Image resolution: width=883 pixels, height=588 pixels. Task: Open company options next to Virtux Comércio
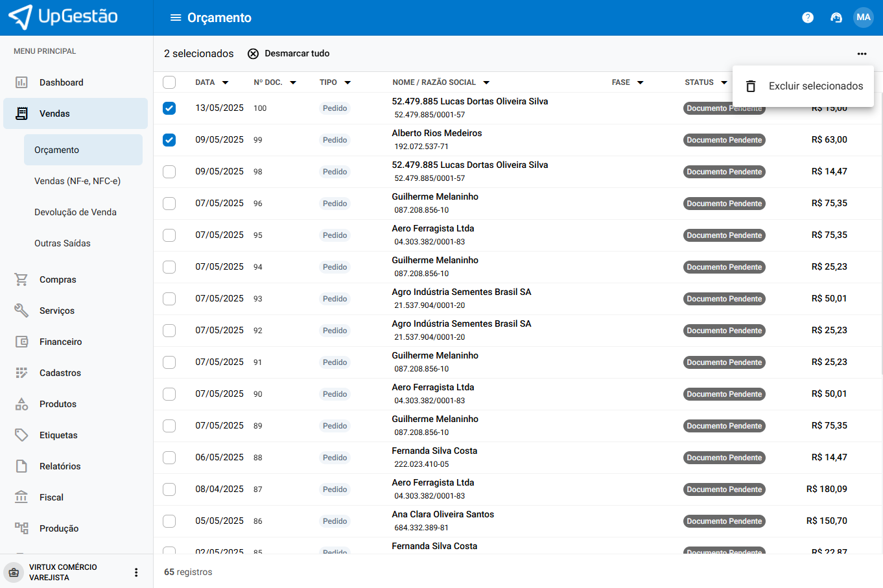tap(136, 572)
